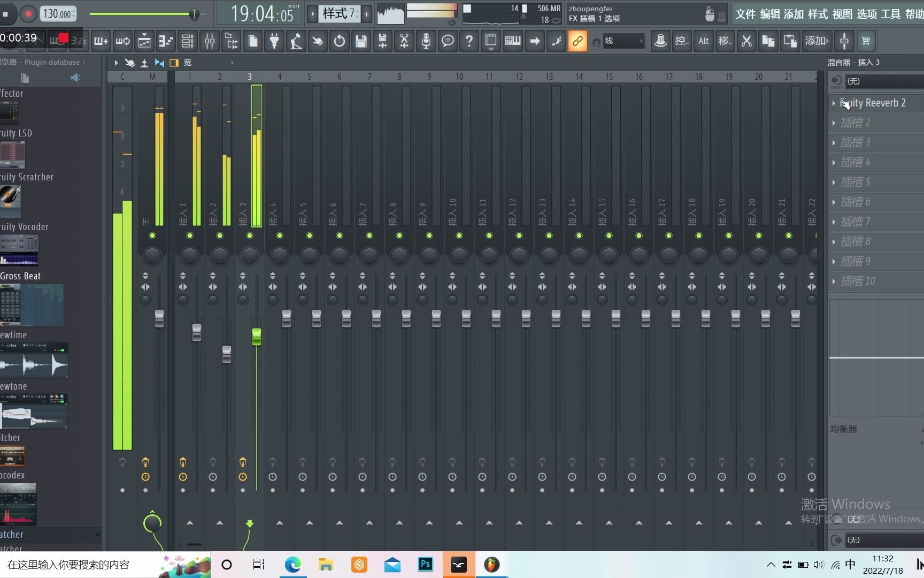This screenshot has height=578, width=924.
Task: Mute mixer track 3 with green LED
Action: (x=250, y=235)
